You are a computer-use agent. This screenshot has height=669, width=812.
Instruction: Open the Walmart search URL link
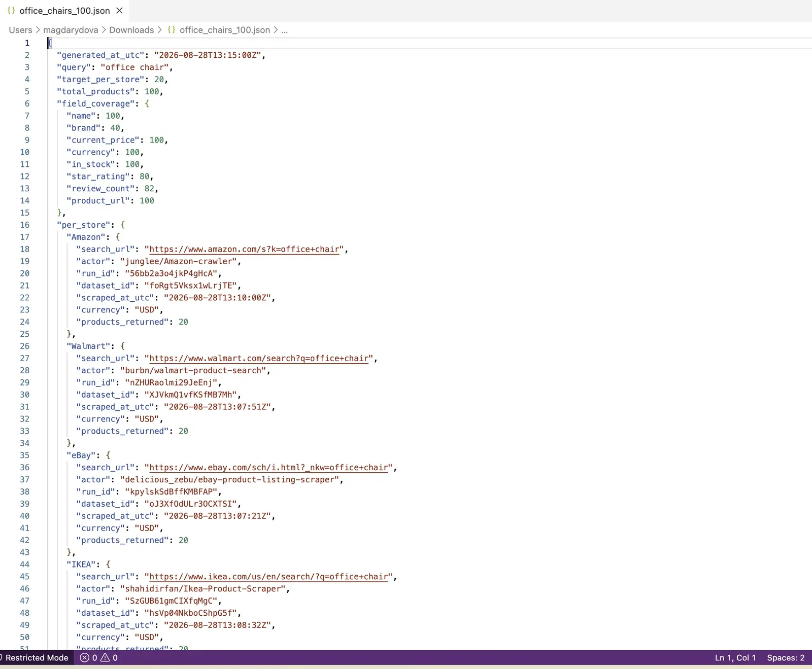[259, 358]
